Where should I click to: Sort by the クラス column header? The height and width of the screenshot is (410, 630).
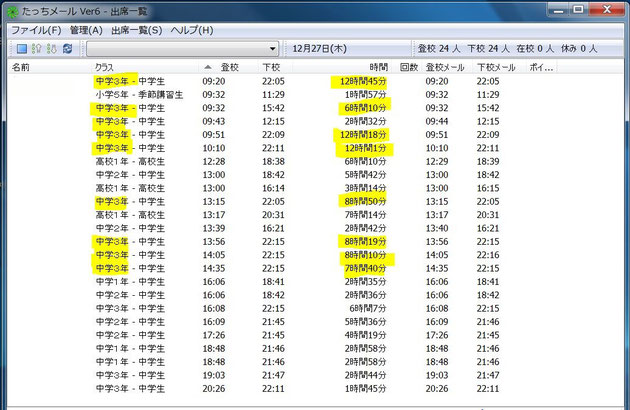coord(104,67)
